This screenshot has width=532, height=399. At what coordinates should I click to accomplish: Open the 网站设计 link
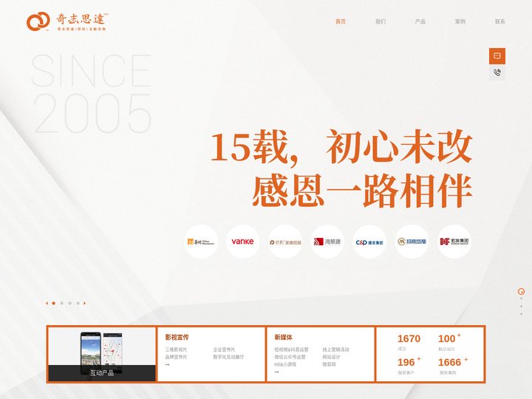tap(331, 357)
